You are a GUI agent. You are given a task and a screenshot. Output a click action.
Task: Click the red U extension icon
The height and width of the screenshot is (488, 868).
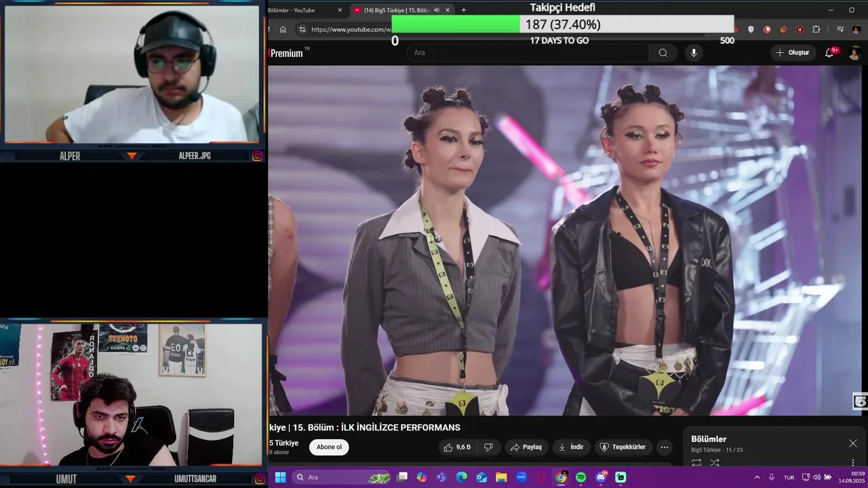tap(800, 29)
